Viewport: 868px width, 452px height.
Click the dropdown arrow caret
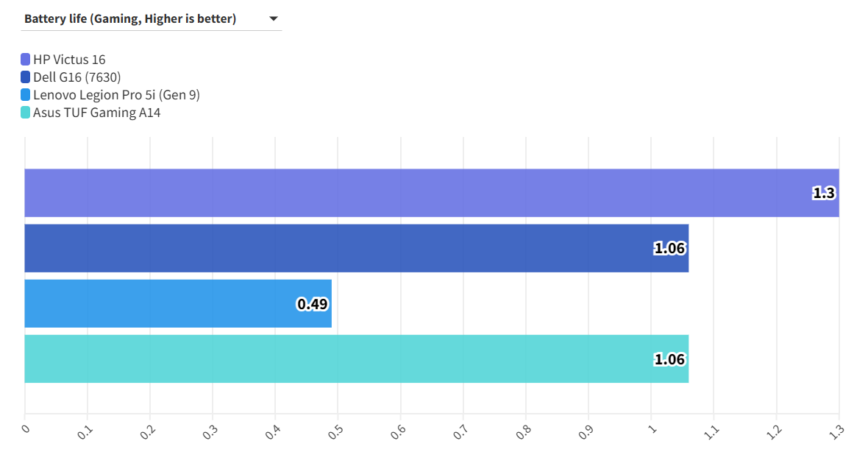pyautogui.click(x=274, y=19)
